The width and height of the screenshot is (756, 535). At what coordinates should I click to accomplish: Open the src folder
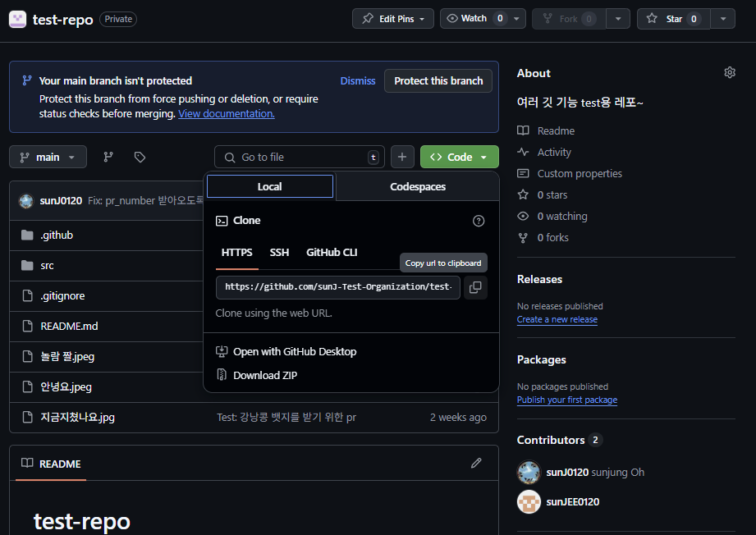click(x=48, y=266)
